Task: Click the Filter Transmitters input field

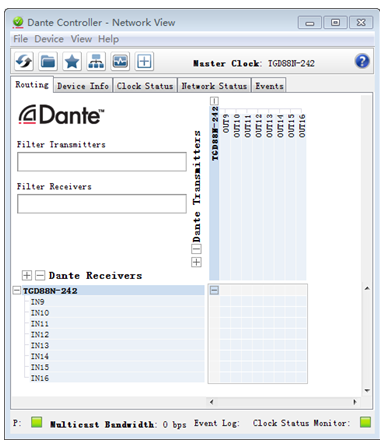Action: [102, 162]
